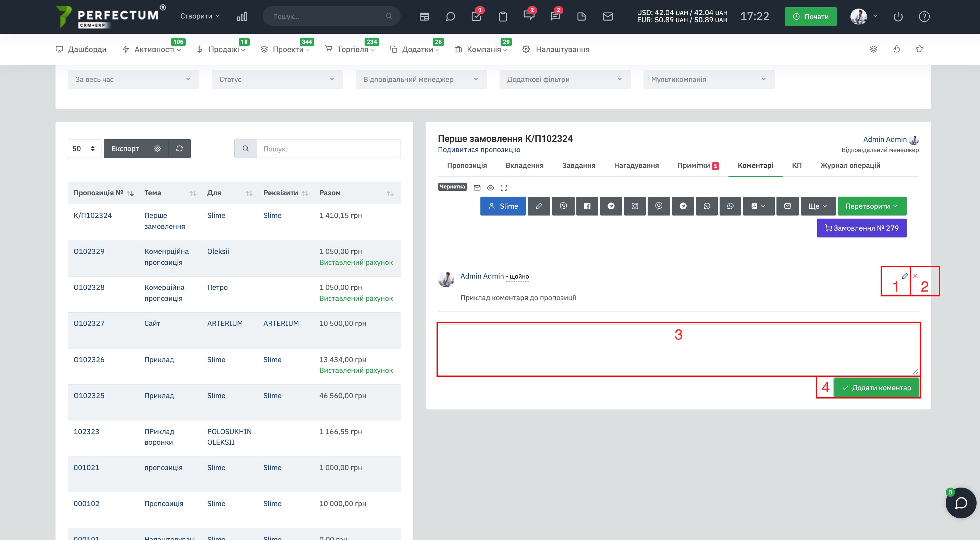This screenshot has width=980, height=540.
Task: Toggle the favorites star icon
Action: pos(919,49)
